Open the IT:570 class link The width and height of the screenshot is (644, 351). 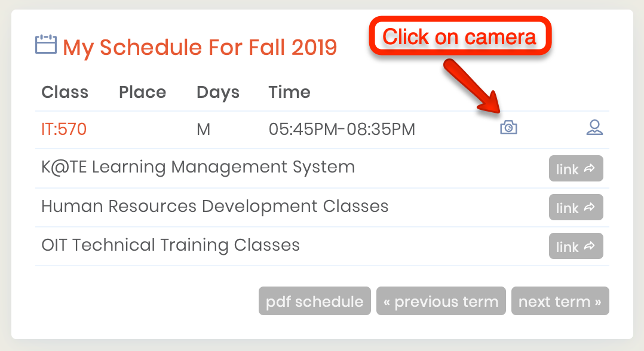pyautogui.click(x=64, y=129)
